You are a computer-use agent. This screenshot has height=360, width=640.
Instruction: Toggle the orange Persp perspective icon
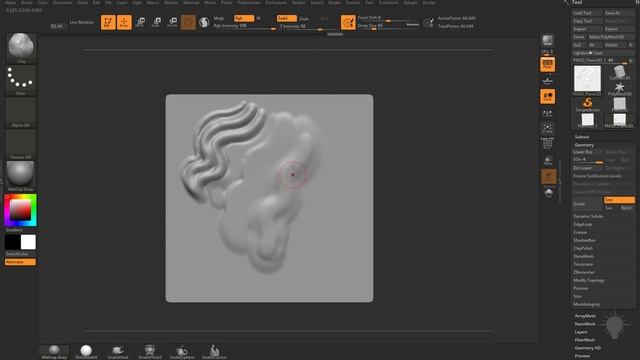pyautogui.click(x=547, y=64)
